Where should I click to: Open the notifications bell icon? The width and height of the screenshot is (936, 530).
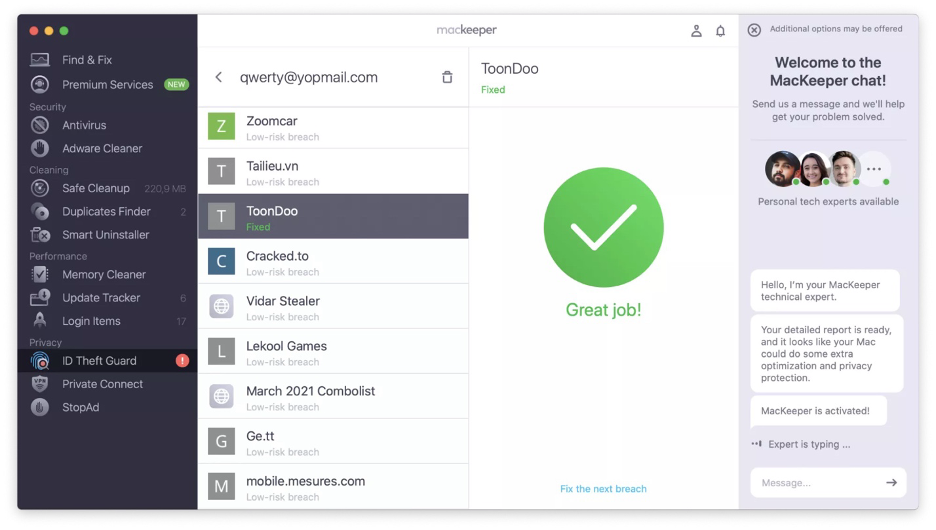(720, 31)
